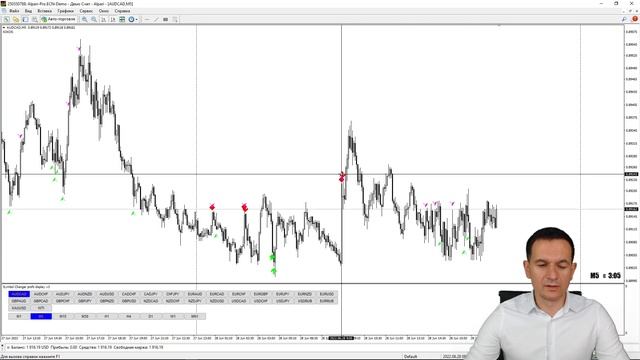Switch chart to USDJPY symbol
Image resolution: width=640 pixels, height=360 pixels.
click(283, 301)
